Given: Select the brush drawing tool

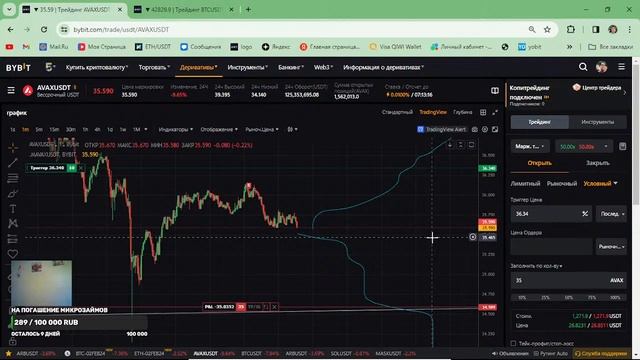Looking at the screenshot, I should click(13, 193).
